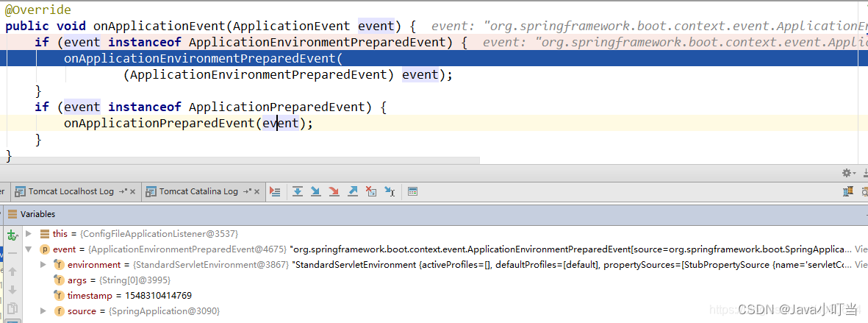Screen dimensions: 868x323
Task: Expand the 'environment' field node
Action: (x=44, y=265)
